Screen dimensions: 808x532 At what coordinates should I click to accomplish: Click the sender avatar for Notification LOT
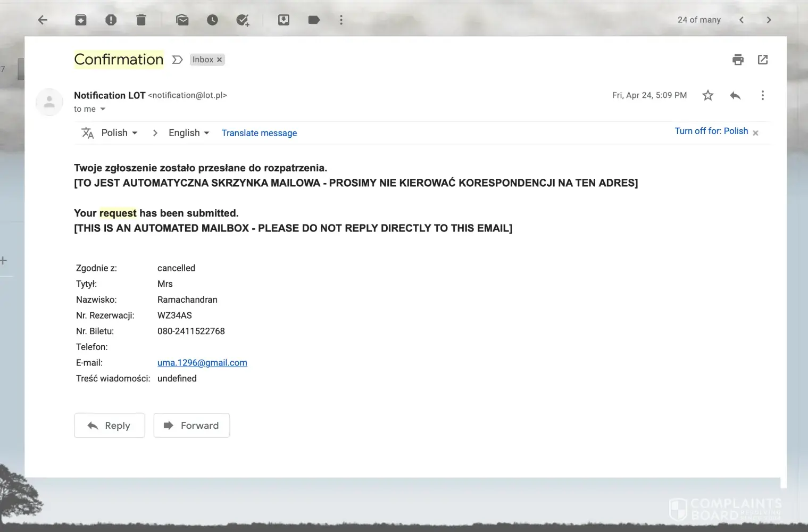pos(49,102)
